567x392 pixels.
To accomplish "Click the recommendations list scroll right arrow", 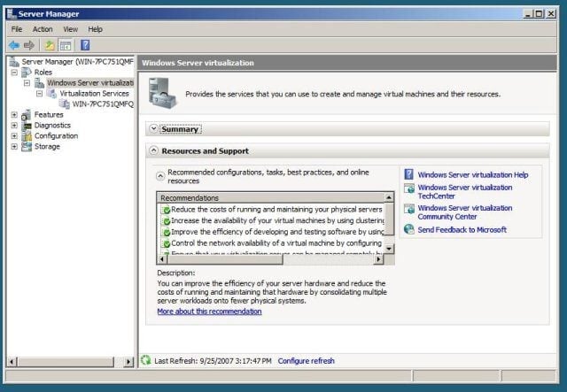I will click(x=379, y=259).
